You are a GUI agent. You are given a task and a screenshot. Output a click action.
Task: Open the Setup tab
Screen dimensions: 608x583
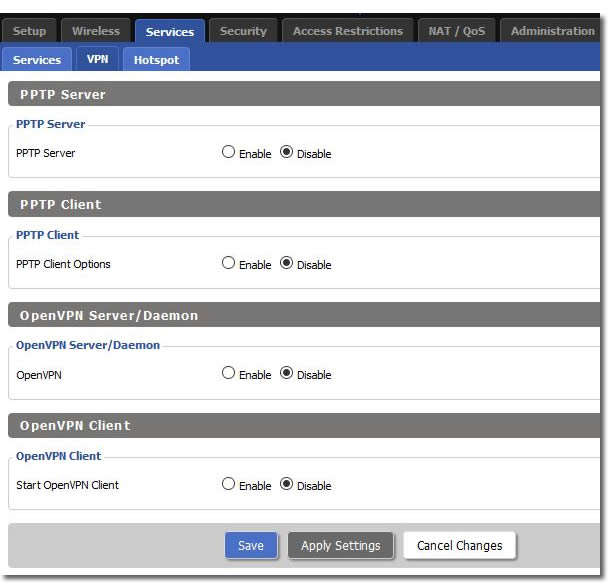29,31
